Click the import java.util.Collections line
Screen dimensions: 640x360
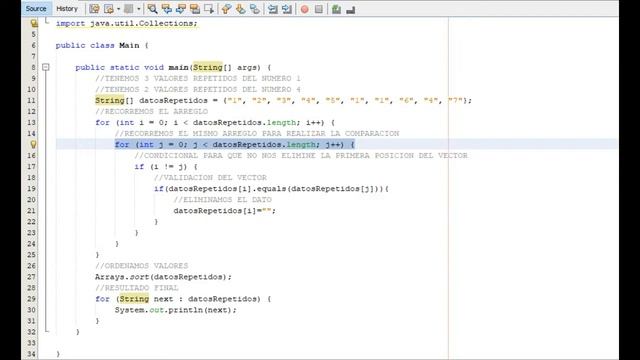tap(127, 24)
